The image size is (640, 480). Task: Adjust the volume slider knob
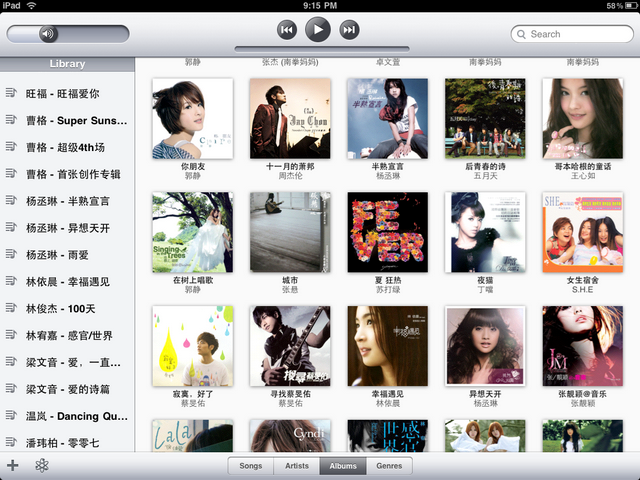pyautogui.click(x=48, y=34)
